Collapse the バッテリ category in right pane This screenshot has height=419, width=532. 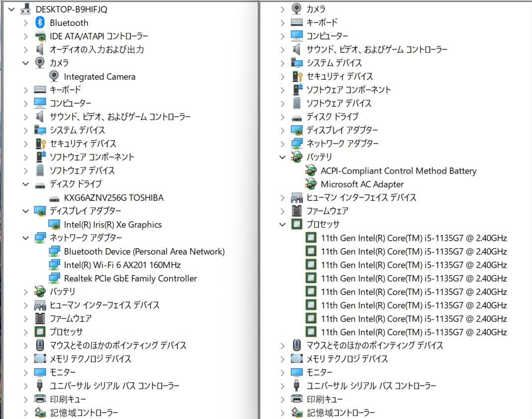click(x=282, y=157)
